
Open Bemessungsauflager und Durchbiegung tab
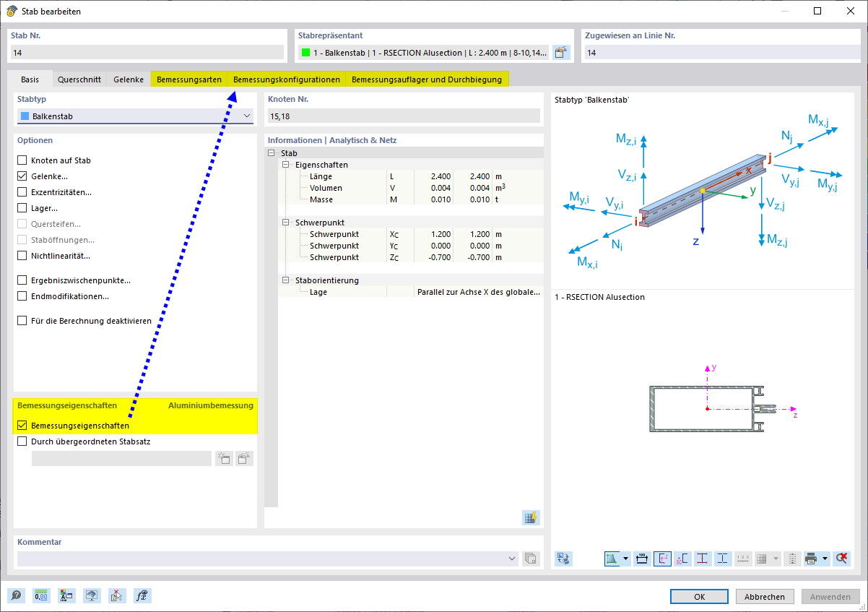pyautogui.click(x=428, y=79)
